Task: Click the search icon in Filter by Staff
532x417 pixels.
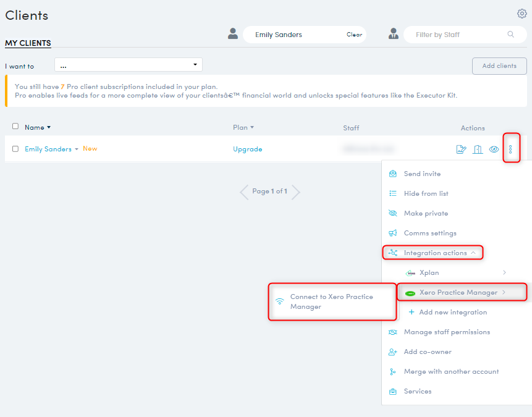Action: coord(511,35)
